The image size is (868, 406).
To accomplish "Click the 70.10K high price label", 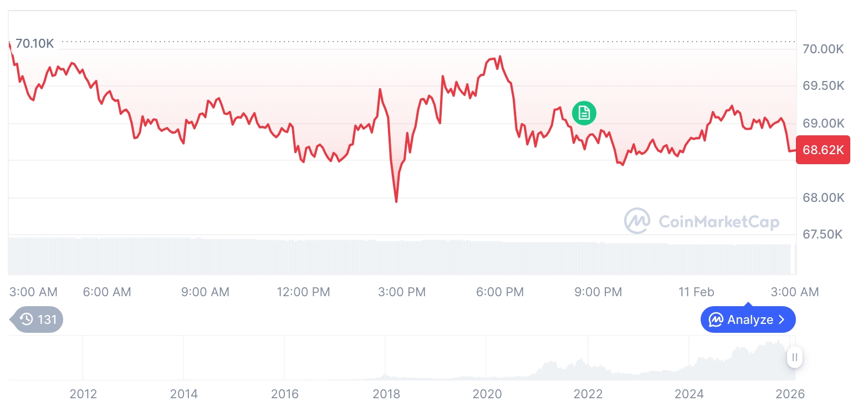I will pyautogui.click(x=34, y=43).
